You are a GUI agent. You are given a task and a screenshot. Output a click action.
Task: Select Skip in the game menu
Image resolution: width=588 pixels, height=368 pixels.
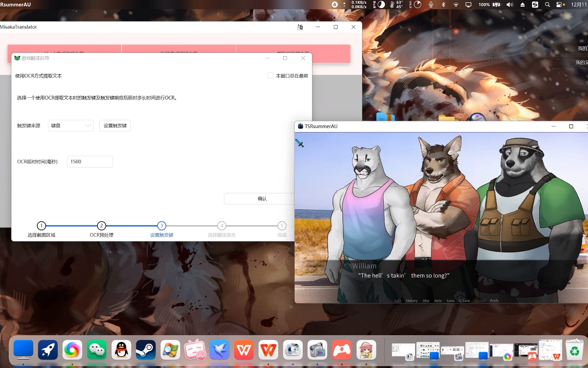click(x=426, y=301)
